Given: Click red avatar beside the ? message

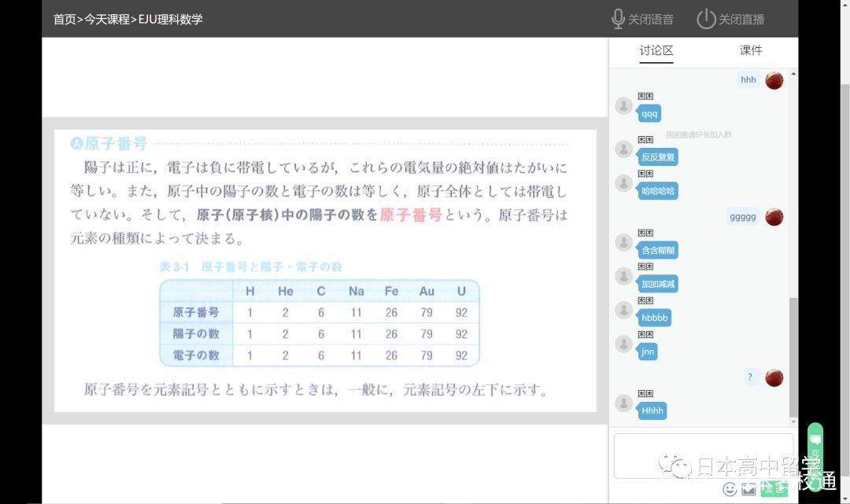Looking at the screenshot, I should (774, 377).
